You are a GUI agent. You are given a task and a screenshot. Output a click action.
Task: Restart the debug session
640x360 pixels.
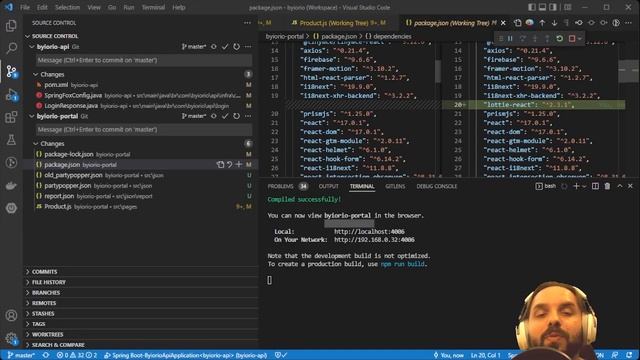click(x=560, y=38)
